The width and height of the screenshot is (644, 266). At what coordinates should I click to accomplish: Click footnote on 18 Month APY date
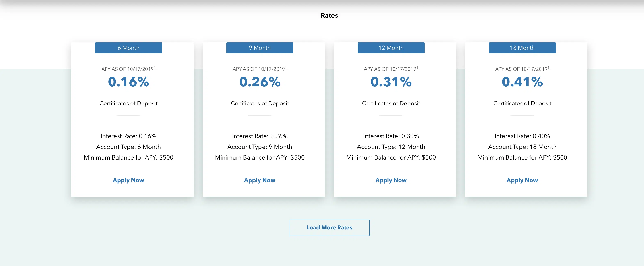(x=548, y=67)
